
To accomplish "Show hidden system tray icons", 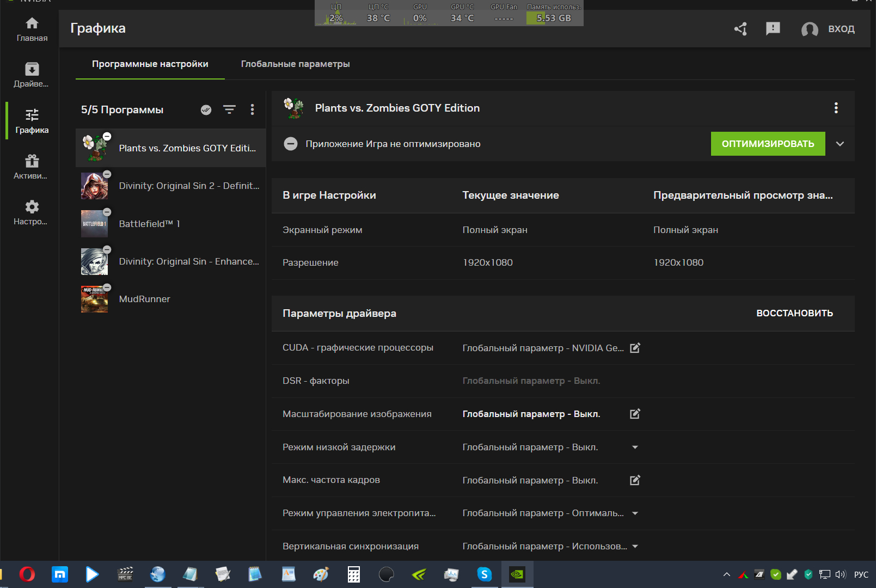I will (727, 574).
